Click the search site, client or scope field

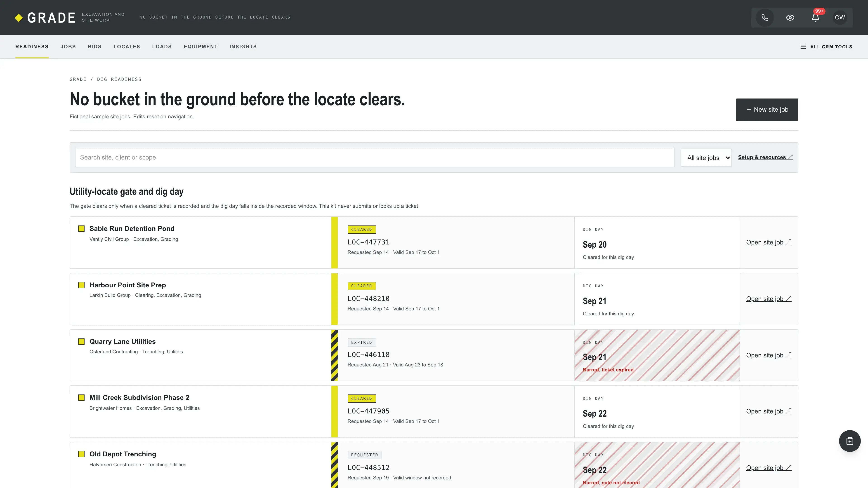pyautogui.click(x=375, y=157)
